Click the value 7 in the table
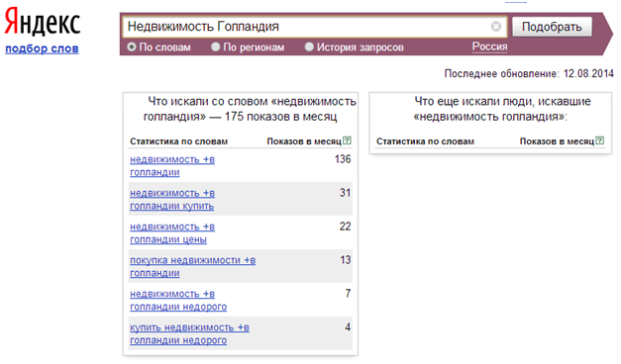The height and width of the screenshot is (364, 621). [x=348, y=294]
